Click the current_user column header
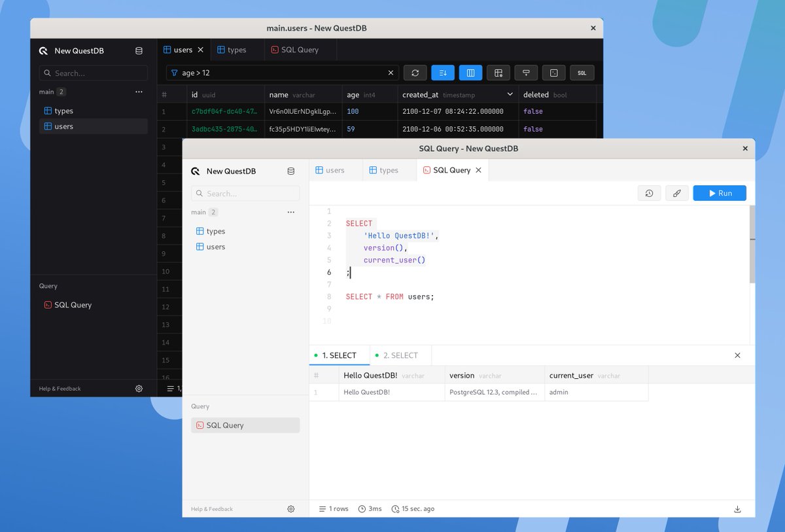785x532 pixels. click(597, 376)
